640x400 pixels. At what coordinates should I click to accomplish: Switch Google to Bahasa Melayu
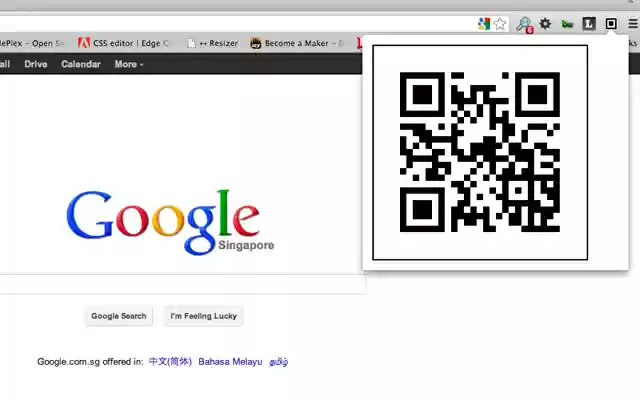pyautogui.click(x=230, y=362)
